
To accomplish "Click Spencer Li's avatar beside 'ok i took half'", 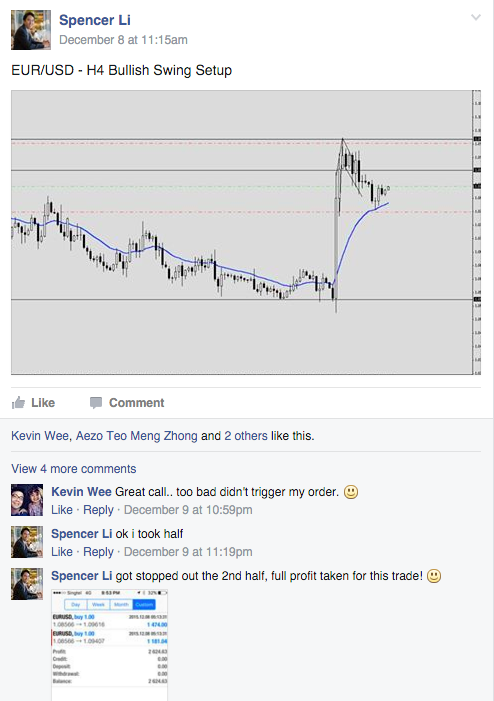I will (27, 542).
